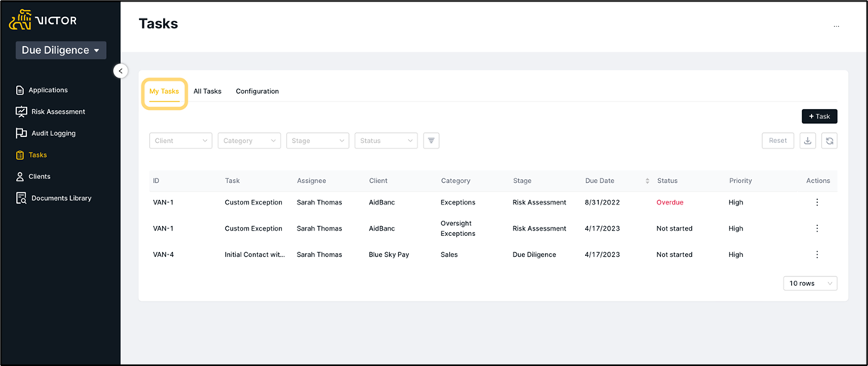Click the Priority column header
This screenshot has height=366, width=868.
coord(740,181)
